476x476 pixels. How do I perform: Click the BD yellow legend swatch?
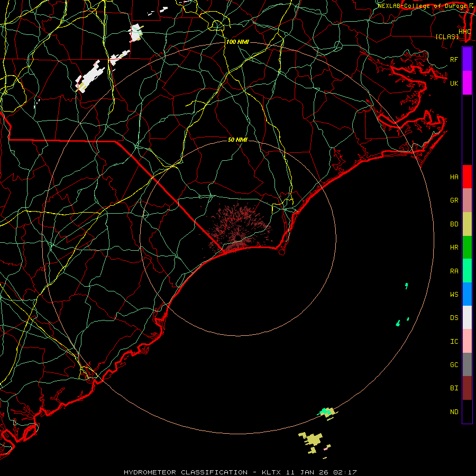pos(467,224)
